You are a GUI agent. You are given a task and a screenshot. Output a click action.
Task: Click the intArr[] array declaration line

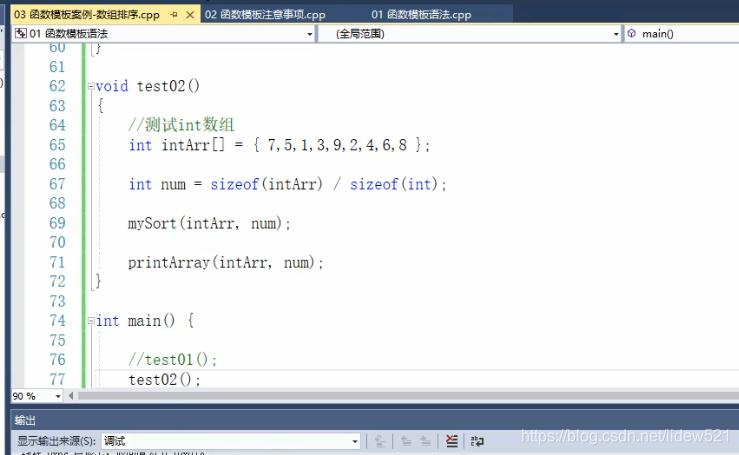(x=279, y=145)
